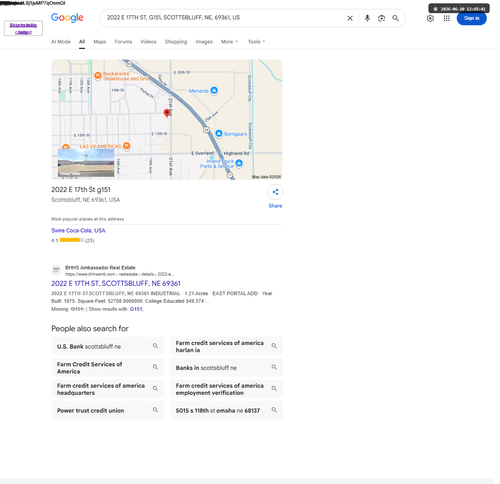Search Farm Credit Services of America suggestion
The image size is (500, 484).
[108, 367]
